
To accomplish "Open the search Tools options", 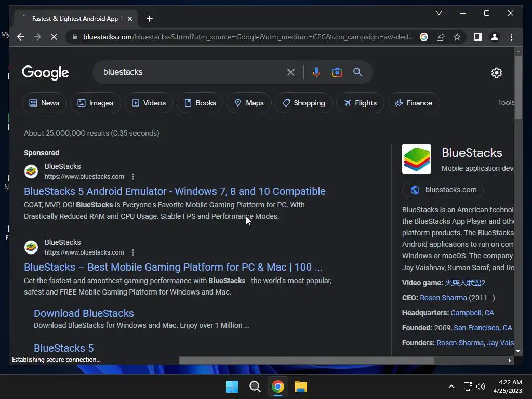I will 506,102.
